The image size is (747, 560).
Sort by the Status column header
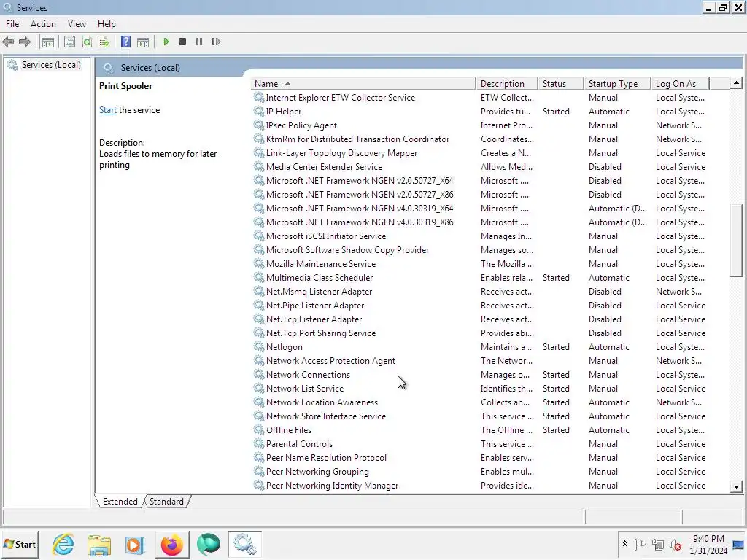pos(561,83)
